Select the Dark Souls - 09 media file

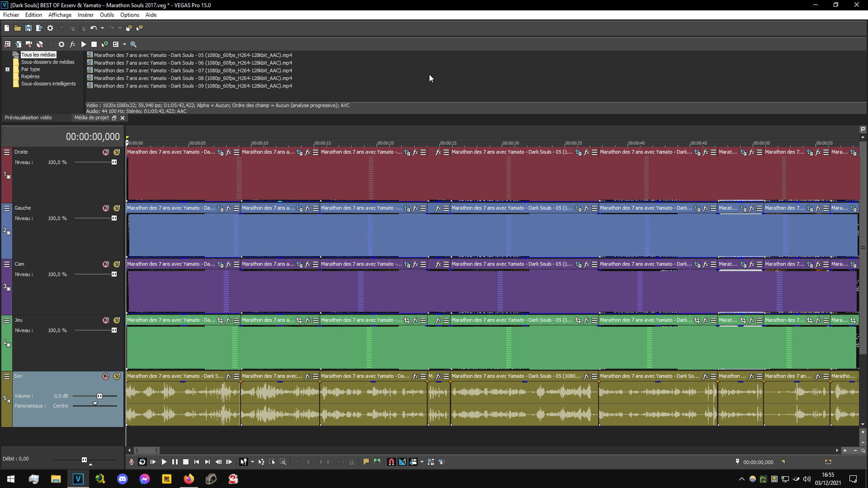(x=193, y=86)
